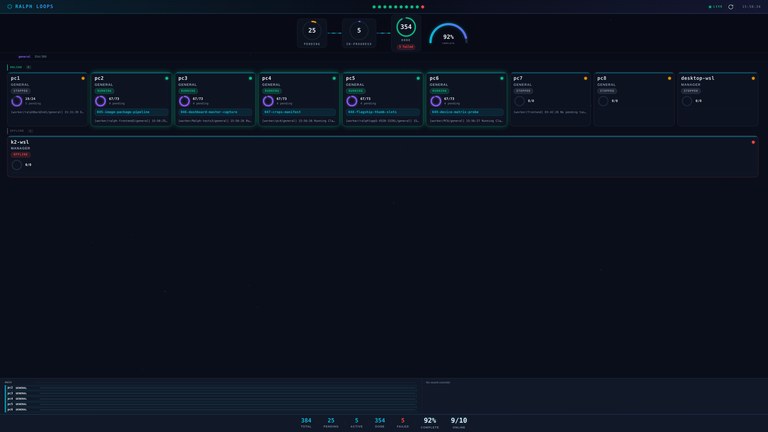Image resolution: width=768 pixels, height=432 pixels.
Task: Click pc2 RUNNING status badge
Action: [104, 91]
